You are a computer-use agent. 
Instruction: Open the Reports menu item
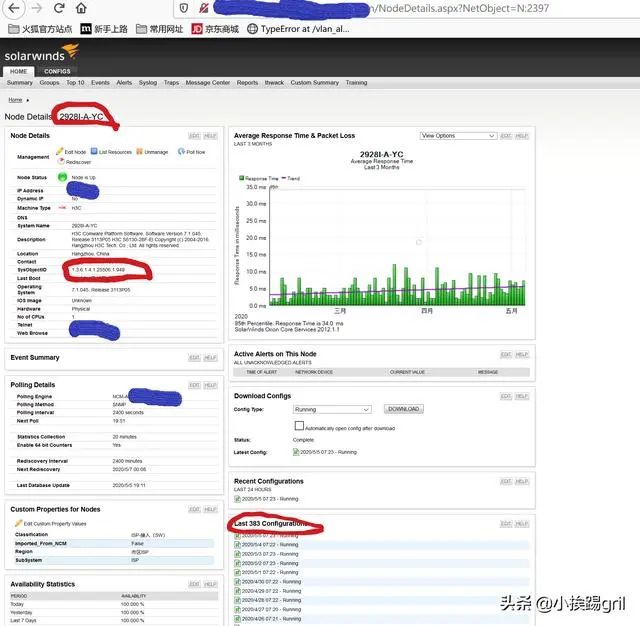(247, 83)
